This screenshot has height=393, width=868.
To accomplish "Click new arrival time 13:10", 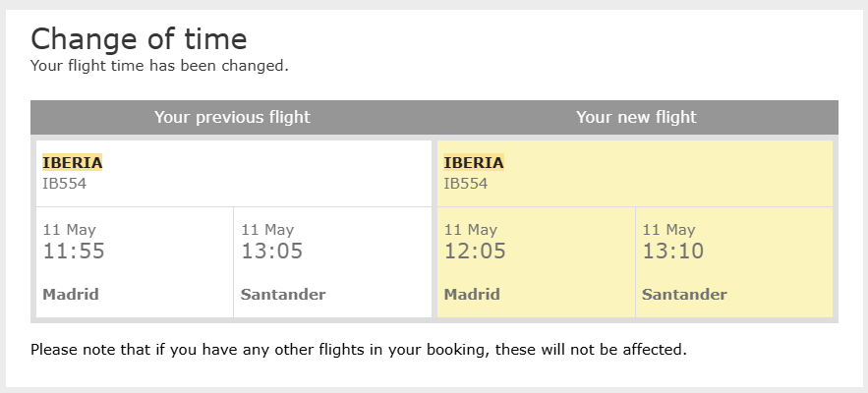I will 673,252.
